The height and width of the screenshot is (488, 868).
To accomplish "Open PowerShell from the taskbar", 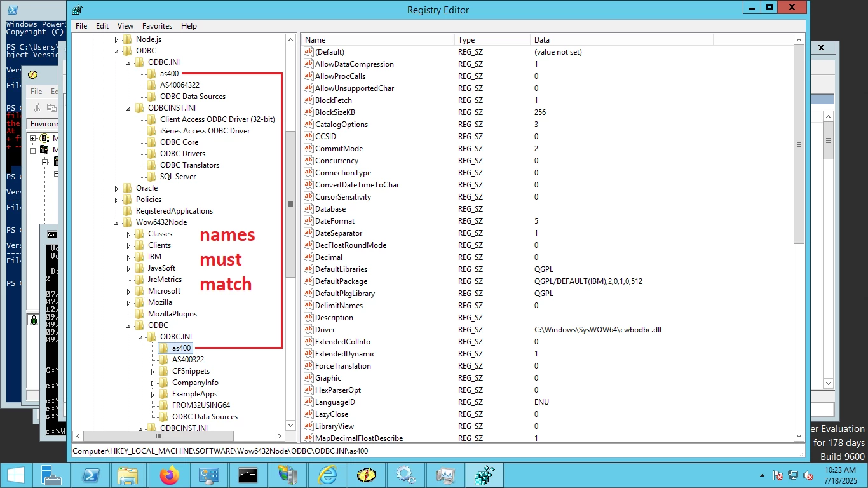I will point(91,475).
